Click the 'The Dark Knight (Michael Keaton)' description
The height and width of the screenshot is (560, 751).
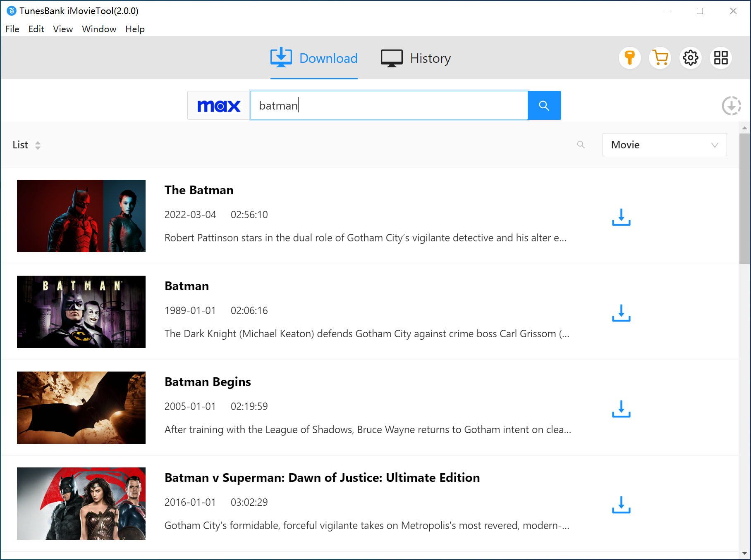367,334
